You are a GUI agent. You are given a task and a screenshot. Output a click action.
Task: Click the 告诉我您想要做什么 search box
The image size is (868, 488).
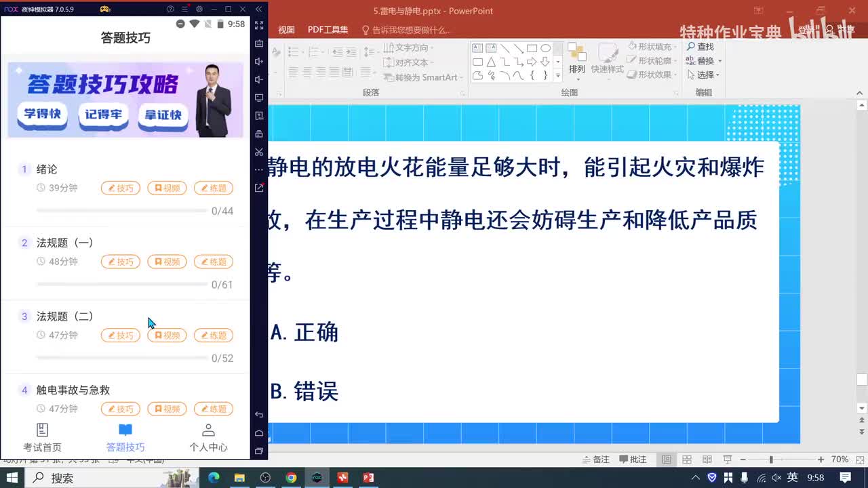[x=406, y=30]
